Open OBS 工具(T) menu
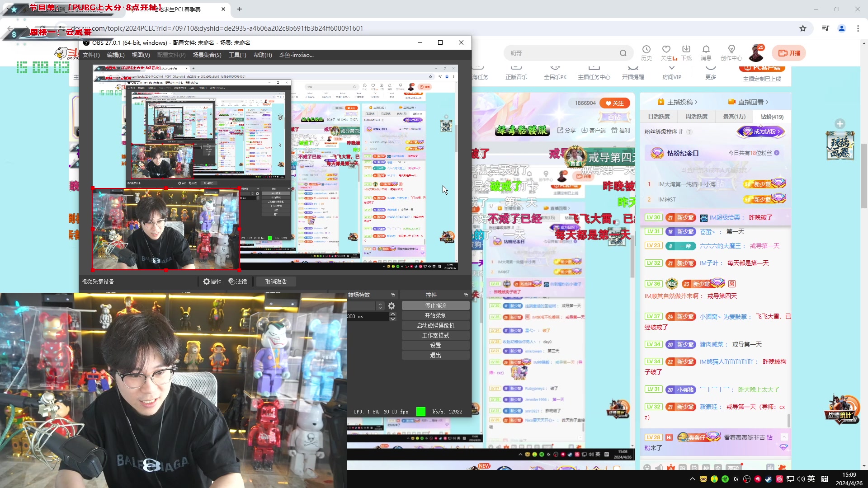Viewport: 868px width, 488px height. point(237,55)
